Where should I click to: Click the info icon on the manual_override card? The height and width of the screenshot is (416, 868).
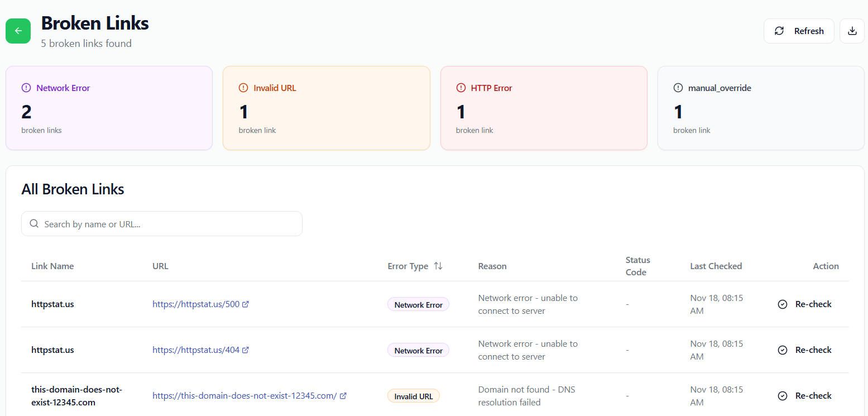pos(678,88)
